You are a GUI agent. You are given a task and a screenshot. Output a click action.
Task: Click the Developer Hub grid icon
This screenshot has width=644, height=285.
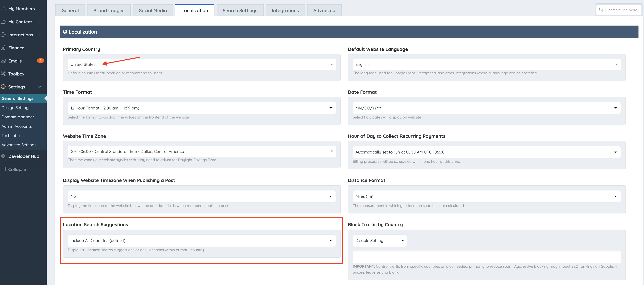(3, 156)
